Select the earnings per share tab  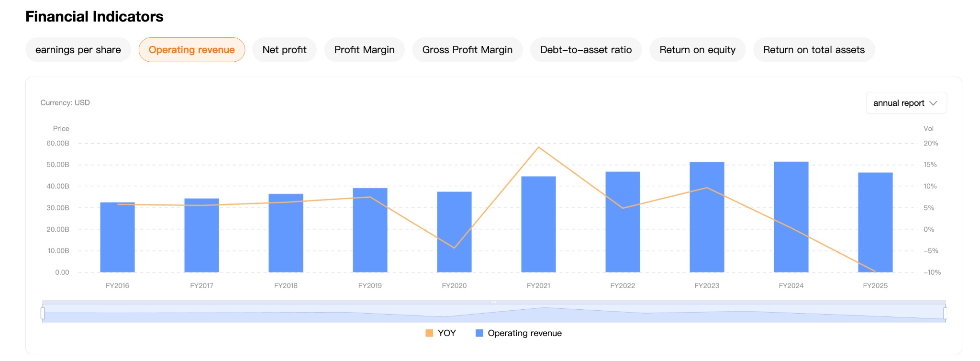coord(78,50)
